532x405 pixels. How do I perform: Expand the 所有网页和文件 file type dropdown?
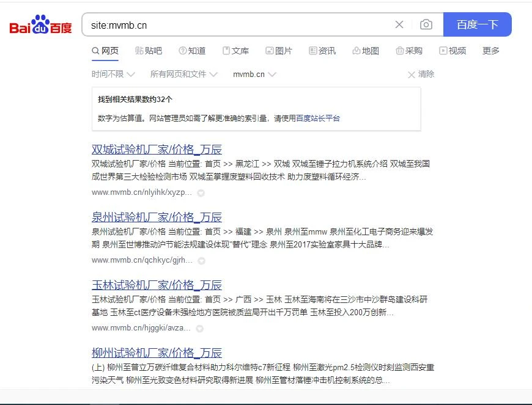click(183, 74)
